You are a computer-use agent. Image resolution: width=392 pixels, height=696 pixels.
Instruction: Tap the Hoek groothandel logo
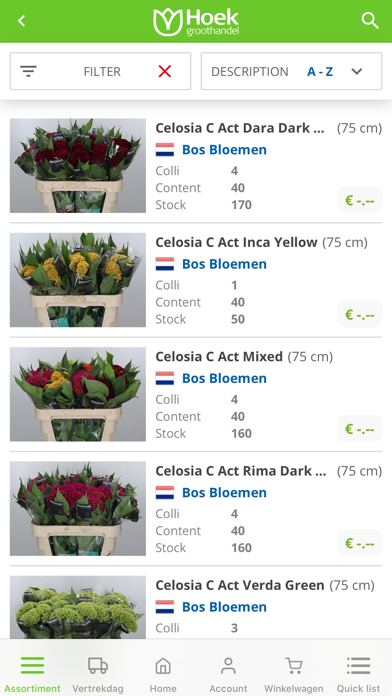point(196,21)
